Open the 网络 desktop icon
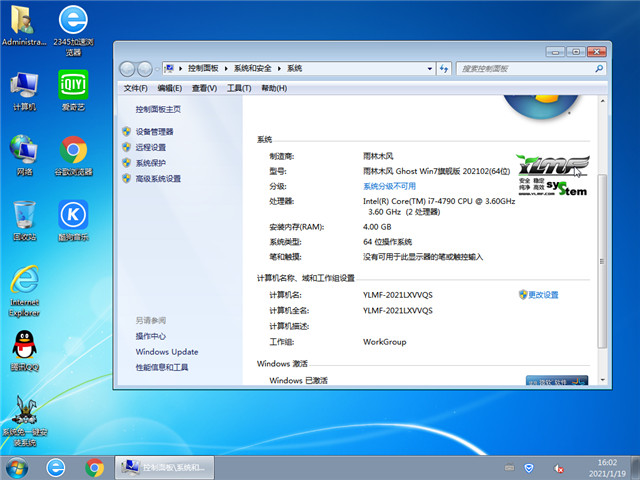Screen dimensions: 640x480 point(24,156)
